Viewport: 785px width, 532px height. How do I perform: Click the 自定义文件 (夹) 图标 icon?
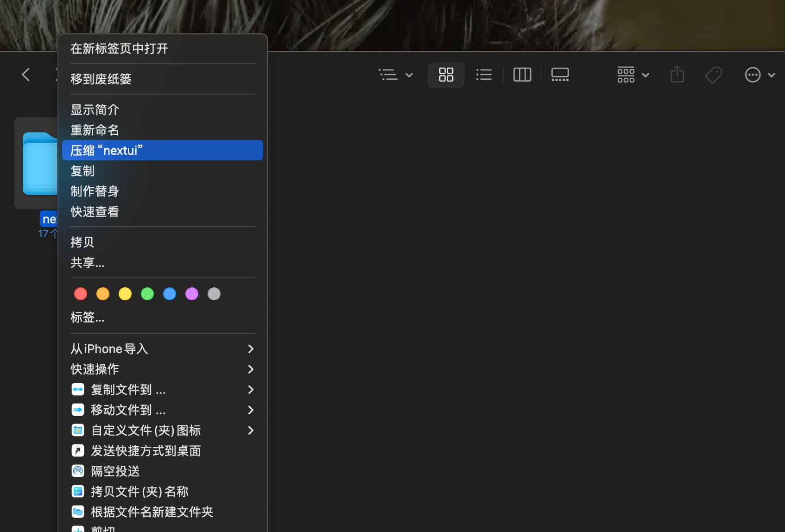click(78, 431)
